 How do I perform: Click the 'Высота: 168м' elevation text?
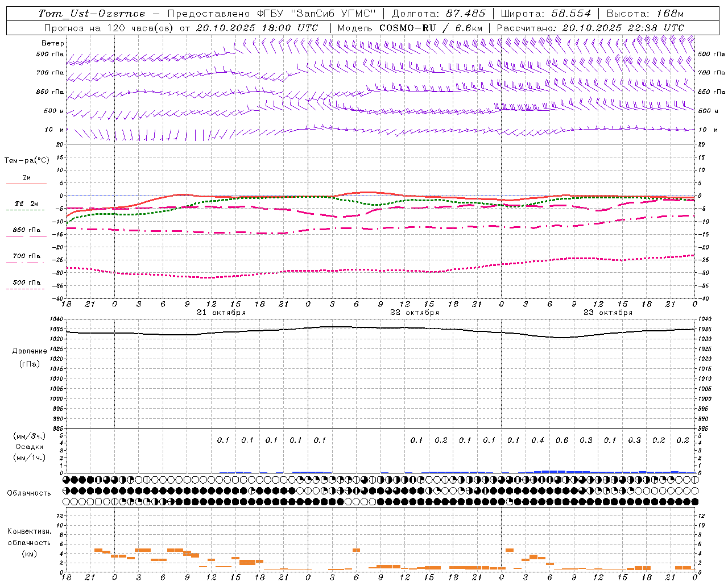[x=645, y=14]
